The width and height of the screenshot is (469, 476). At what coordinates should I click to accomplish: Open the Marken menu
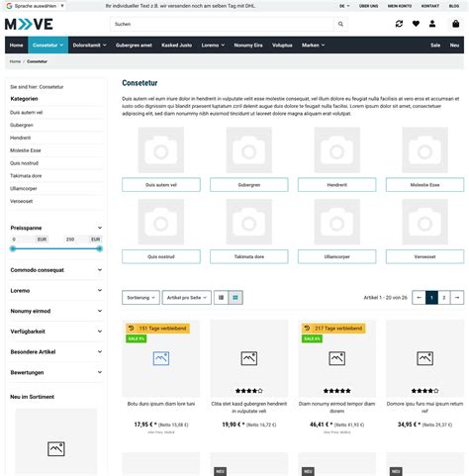313,46
